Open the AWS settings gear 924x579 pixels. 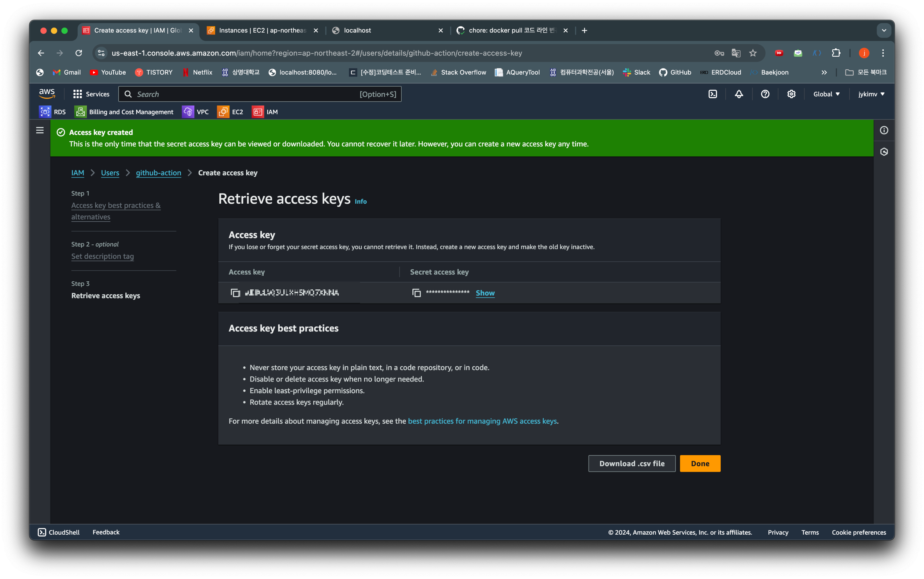[791, 94]
